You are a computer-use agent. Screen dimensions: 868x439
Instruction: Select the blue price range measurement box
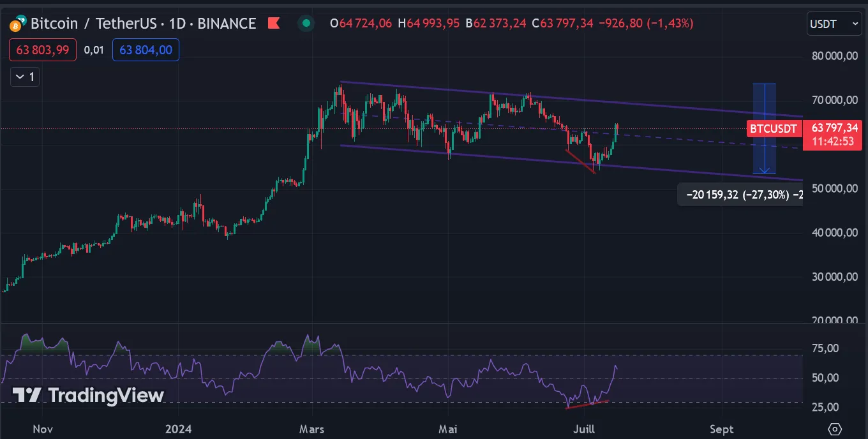764,128
